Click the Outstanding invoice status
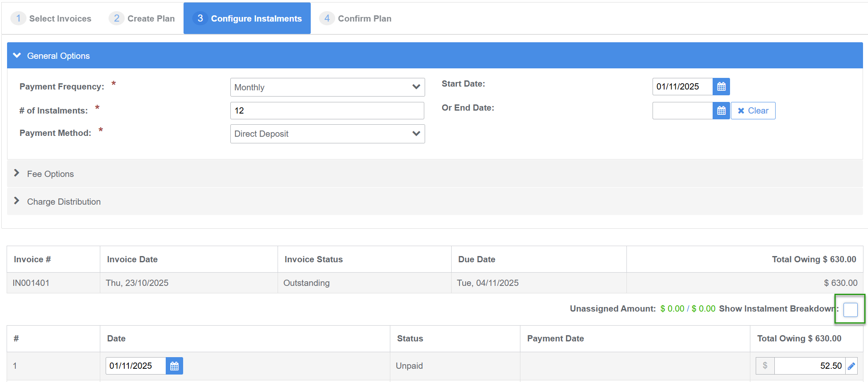 (x=307, y=283)
